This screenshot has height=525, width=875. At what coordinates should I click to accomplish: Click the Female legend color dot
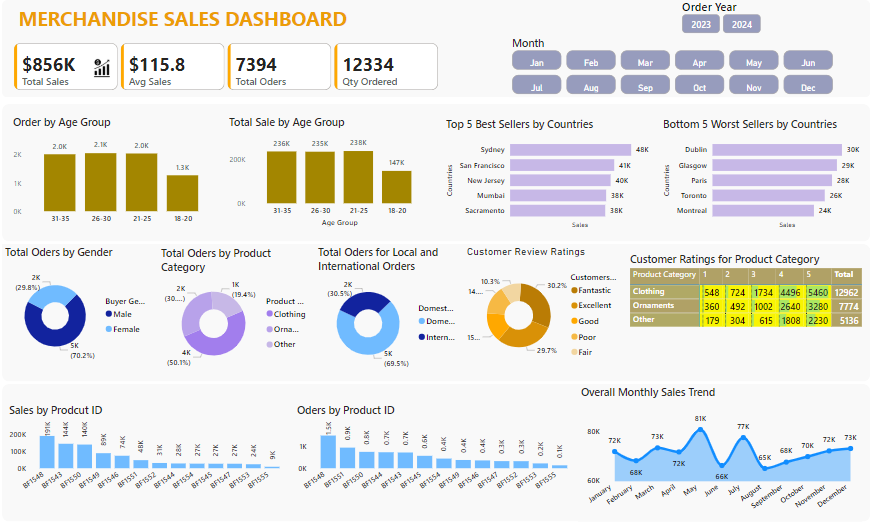109,329
